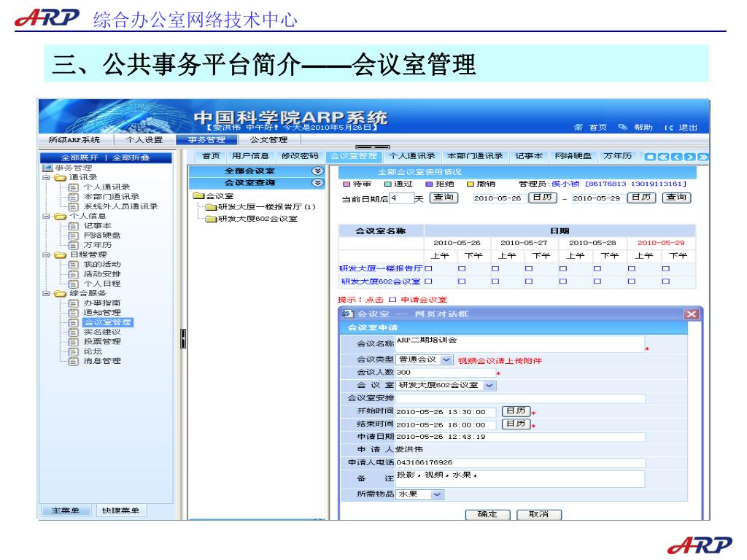
Task: Check 602会议室 2010-05-28 上午 box
Action: 562,281
